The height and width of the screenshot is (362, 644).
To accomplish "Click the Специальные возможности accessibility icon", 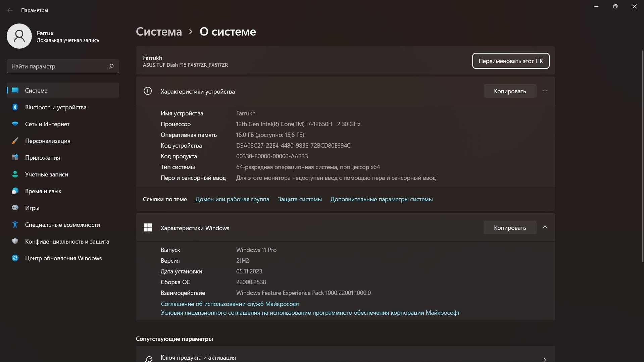I will 15,224.
